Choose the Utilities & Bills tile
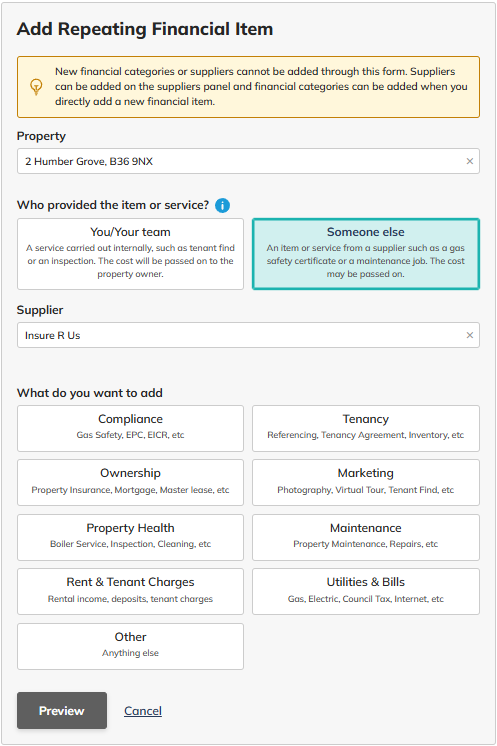The height and width of the screenshot is (746, 497). pos(366,591)
